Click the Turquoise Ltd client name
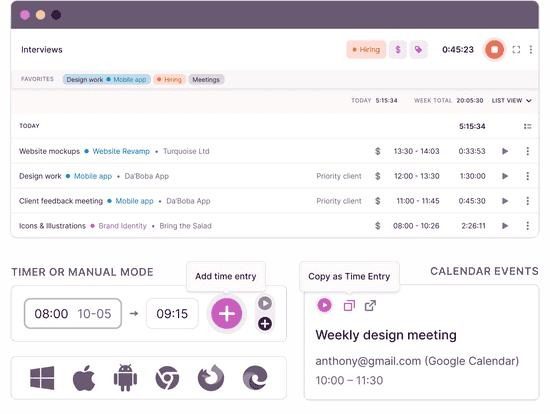 (x=186, y=151)
